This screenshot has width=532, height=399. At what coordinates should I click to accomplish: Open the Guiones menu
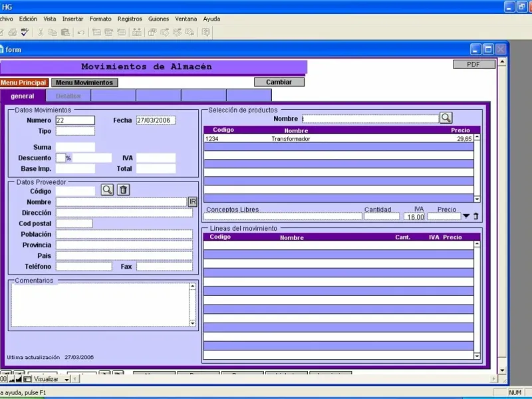158,19
